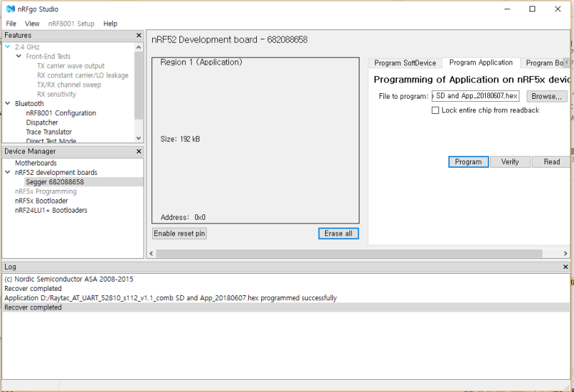Select Direct Test Mode item

tap(51, 140)
